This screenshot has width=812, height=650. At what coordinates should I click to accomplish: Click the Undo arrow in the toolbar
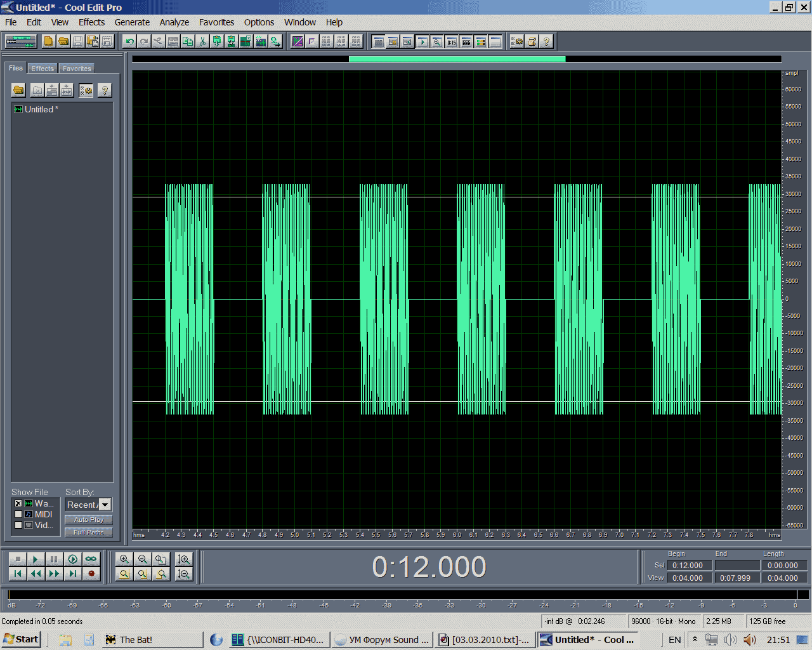[129, 41]
